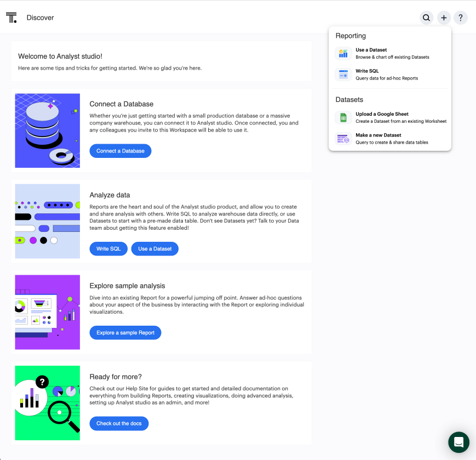Click the Make a new Dataset icon
476x460 pixels.
[x=343, y=139]
